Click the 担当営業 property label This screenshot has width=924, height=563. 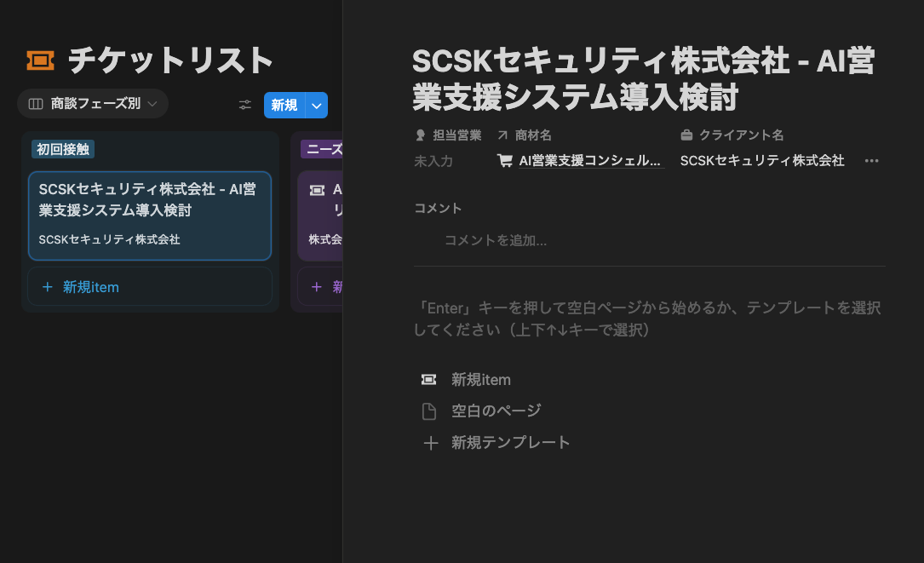click(457, 135)
